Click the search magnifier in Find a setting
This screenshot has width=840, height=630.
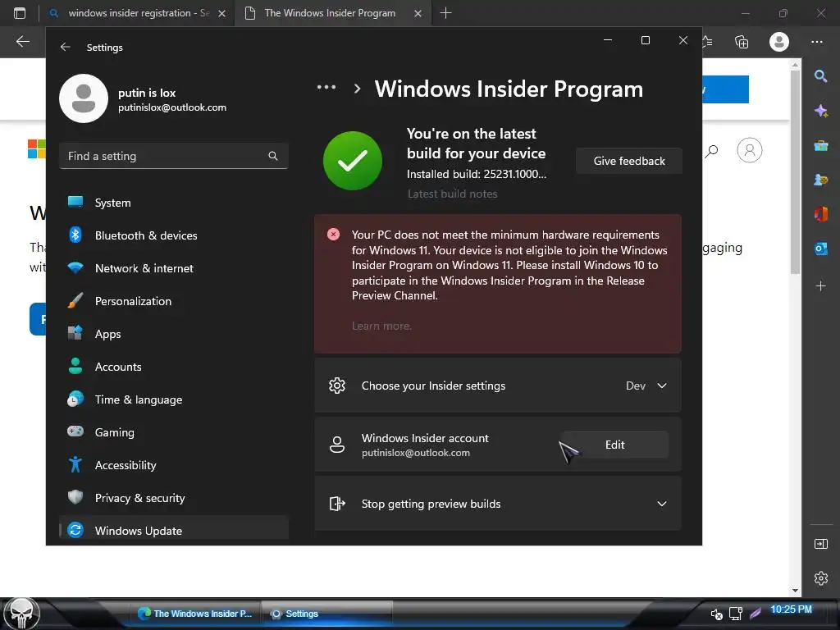[272, 156]
